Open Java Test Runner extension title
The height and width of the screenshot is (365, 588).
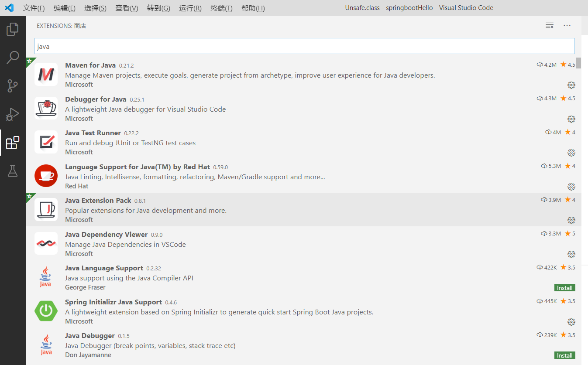93,133
